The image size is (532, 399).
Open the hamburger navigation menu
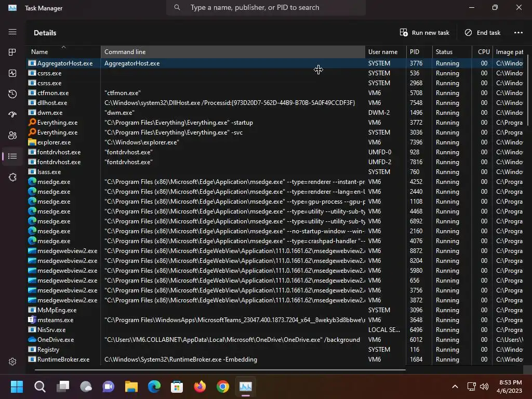coord(12,32)
